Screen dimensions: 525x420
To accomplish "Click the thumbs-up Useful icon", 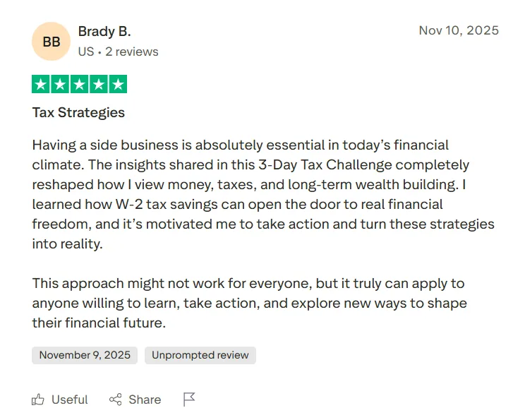I will 38,400.
